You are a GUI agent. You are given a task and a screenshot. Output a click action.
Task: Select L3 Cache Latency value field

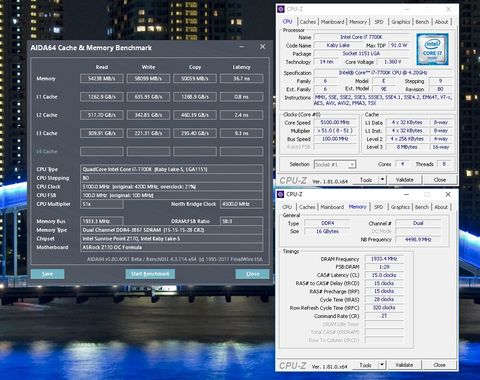242,133
